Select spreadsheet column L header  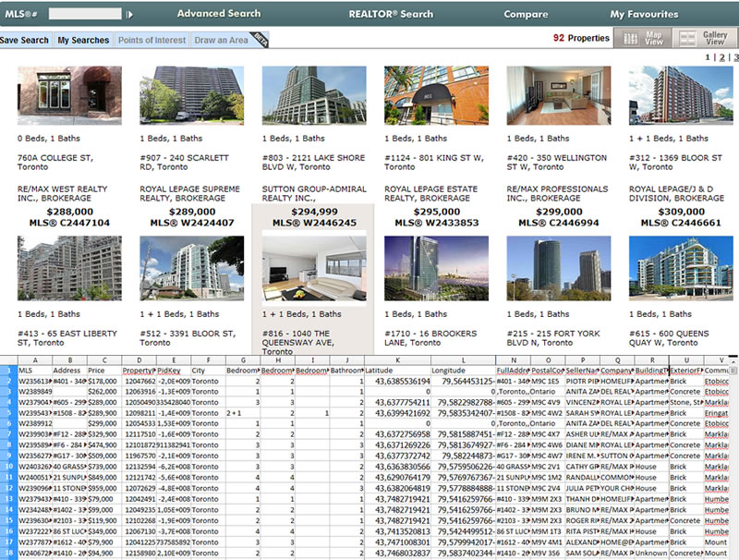click(x=463, y=360)
